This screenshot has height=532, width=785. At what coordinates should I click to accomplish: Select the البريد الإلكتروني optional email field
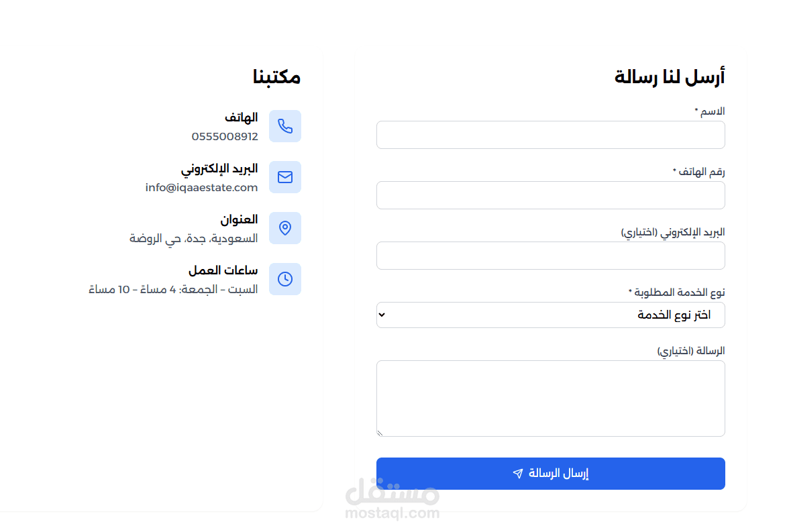click(550, 256)
